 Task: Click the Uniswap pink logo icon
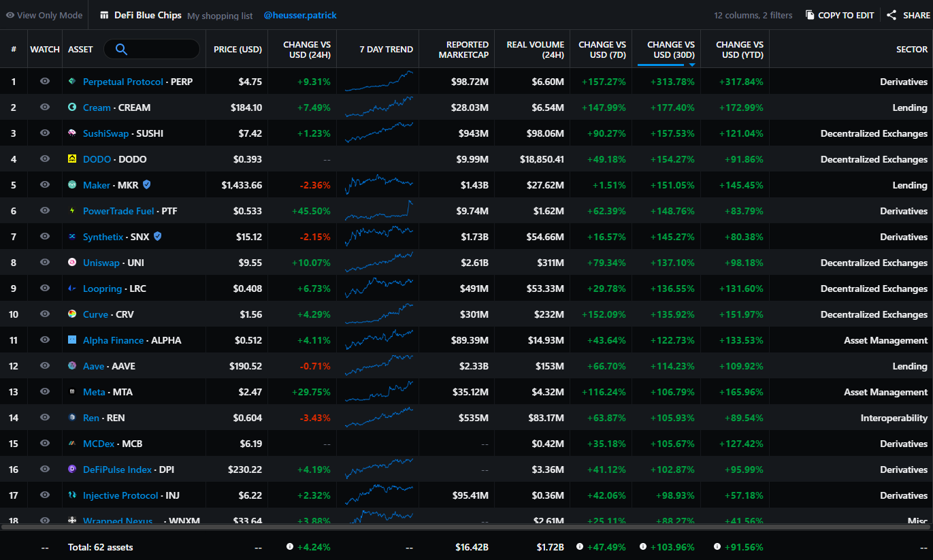(72, 263)
